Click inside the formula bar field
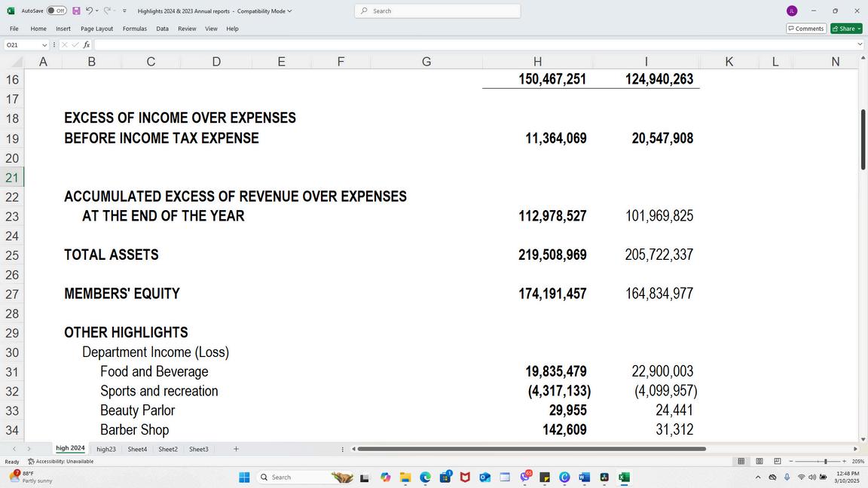868x488 pixels. coord(474,45)
